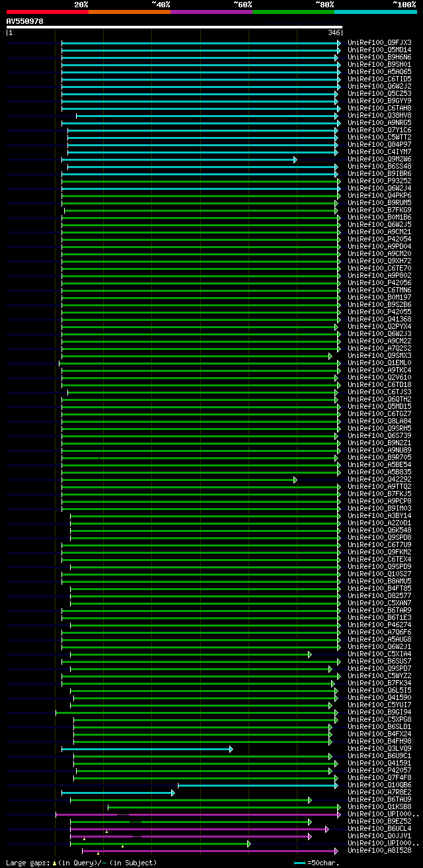Click the UniRef100_B6UCL4 label
423x868 pixels.
tap(379, 828)
